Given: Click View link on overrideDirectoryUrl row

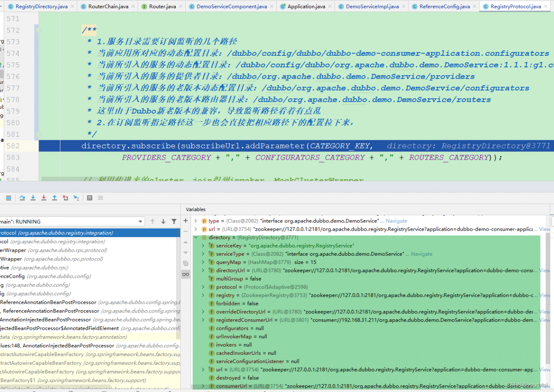Looking at the screenshot, I should click(544, 312).
